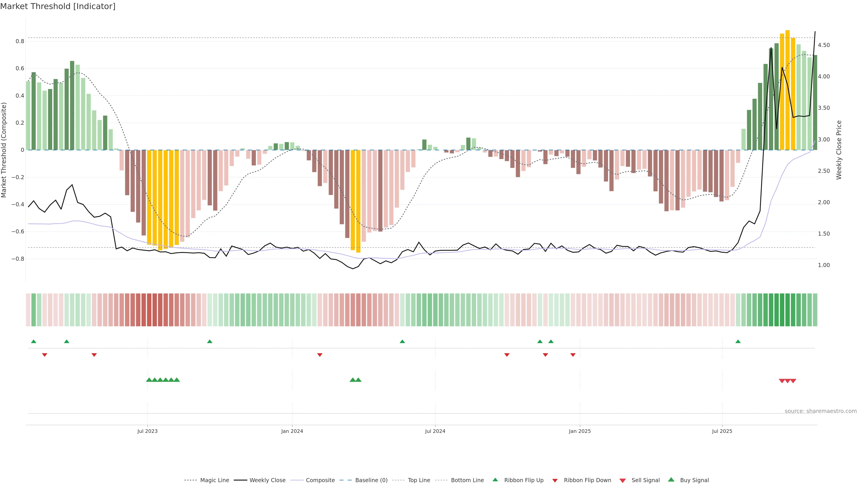Click the Jul 2024 x-axis label
The image size is (868, 488).
click(x=435, y=431)
